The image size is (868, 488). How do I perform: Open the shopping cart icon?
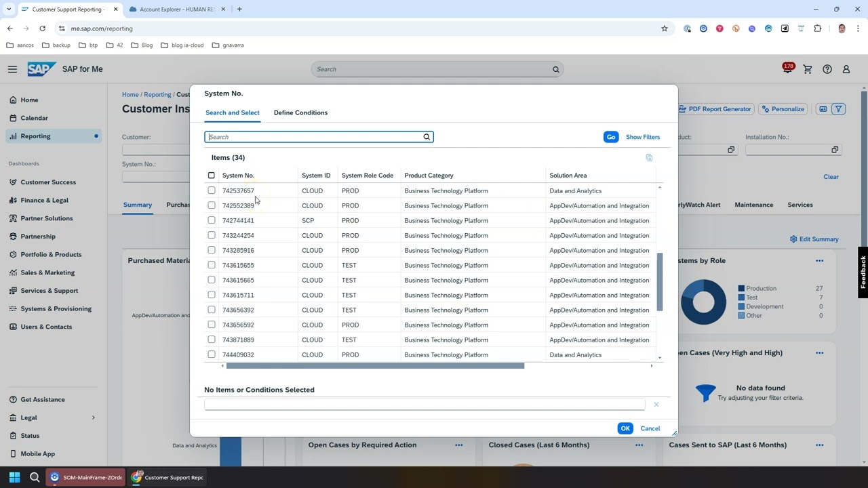coord(808,69)
